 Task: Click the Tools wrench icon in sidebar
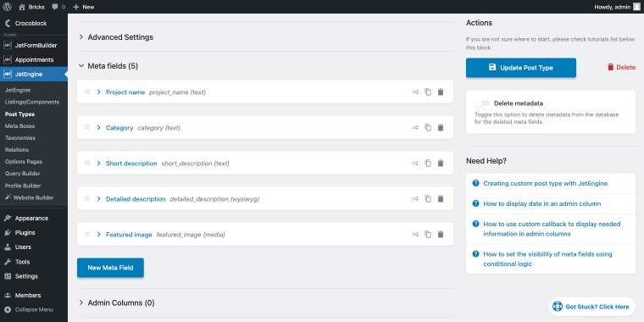pyautogui.click(x=8, y=262)
